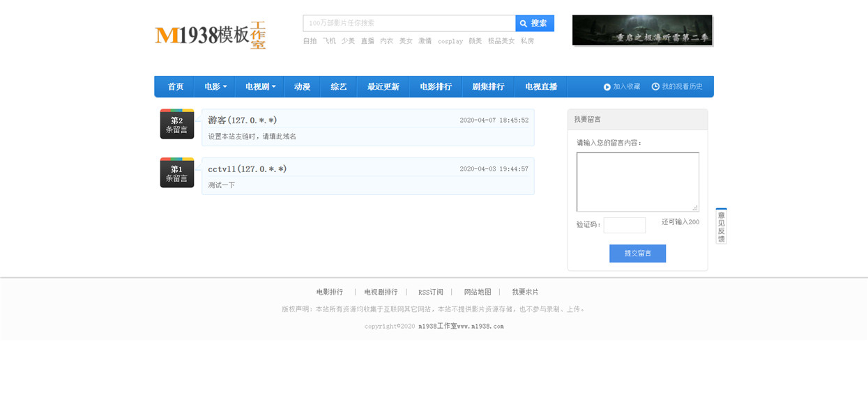Click the timestamp 2020-04-07 18:45:52

(494, 120)
